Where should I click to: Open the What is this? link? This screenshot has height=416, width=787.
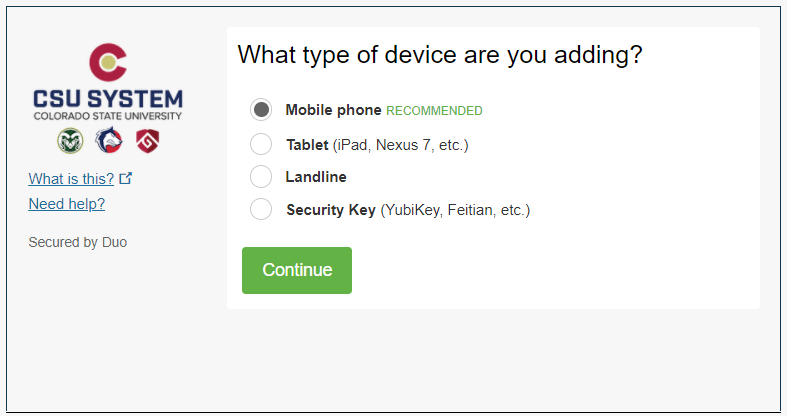71,179
